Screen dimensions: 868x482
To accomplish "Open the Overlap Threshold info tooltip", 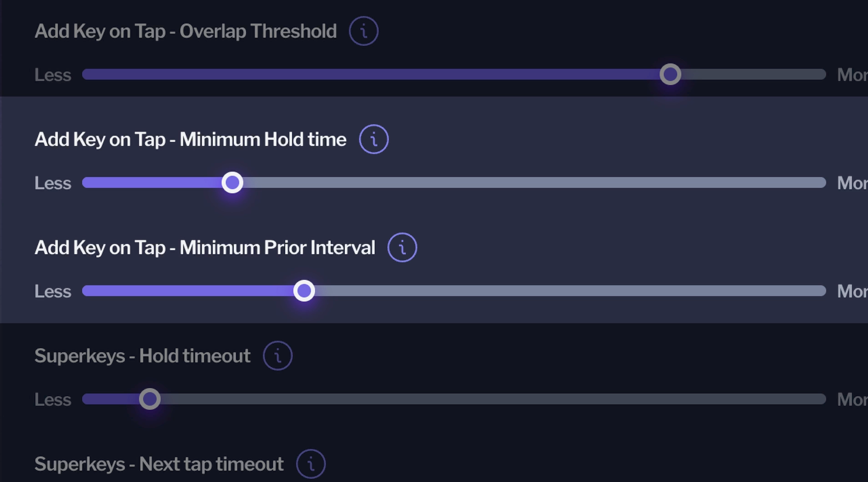I will 363,31.
